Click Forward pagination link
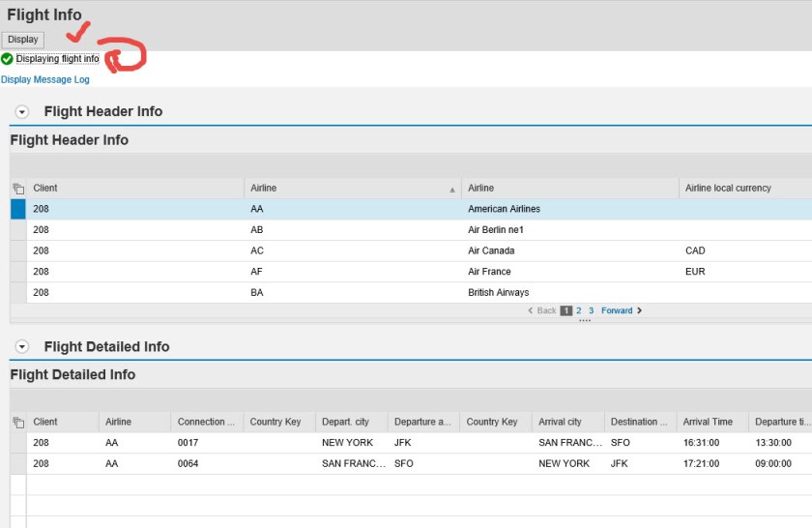Image resolution: width=812 pixels, height=528 pixels. coord(617,310)
